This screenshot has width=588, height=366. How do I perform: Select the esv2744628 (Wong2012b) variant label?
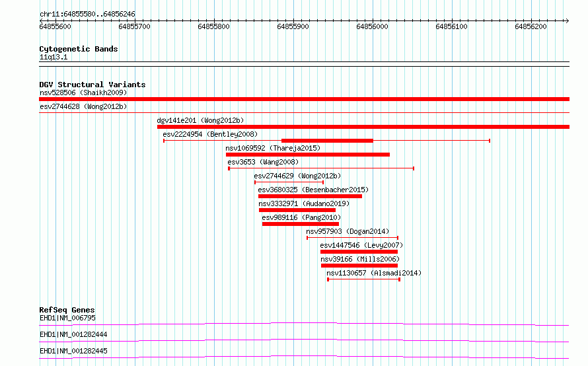83,106
